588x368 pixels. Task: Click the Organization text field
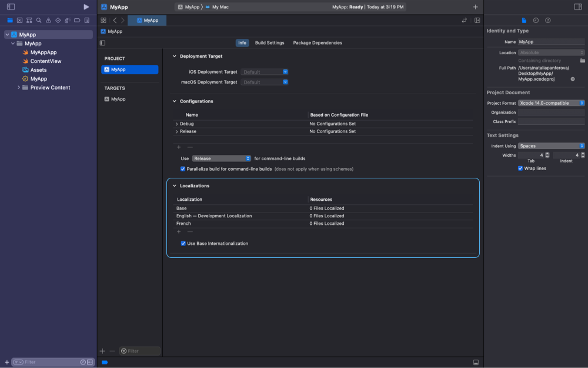551,112
